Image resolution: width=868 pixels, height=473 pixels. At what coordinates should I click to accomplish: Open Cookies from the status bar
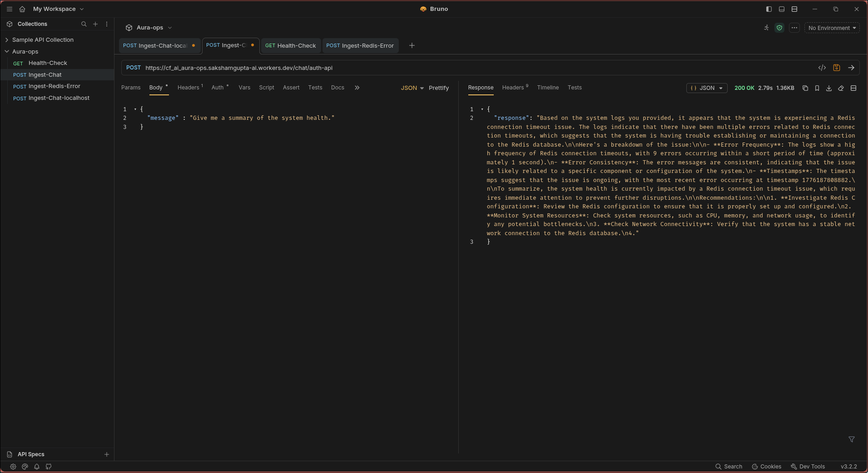(x=767, y=466)
